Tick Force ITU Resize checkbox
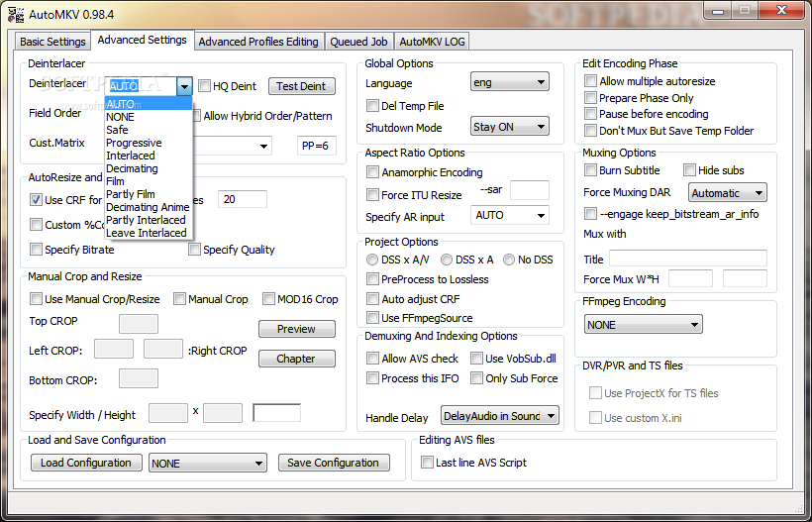Image resolution: width=812 pixels, height=522 pixels. [372, 195]
